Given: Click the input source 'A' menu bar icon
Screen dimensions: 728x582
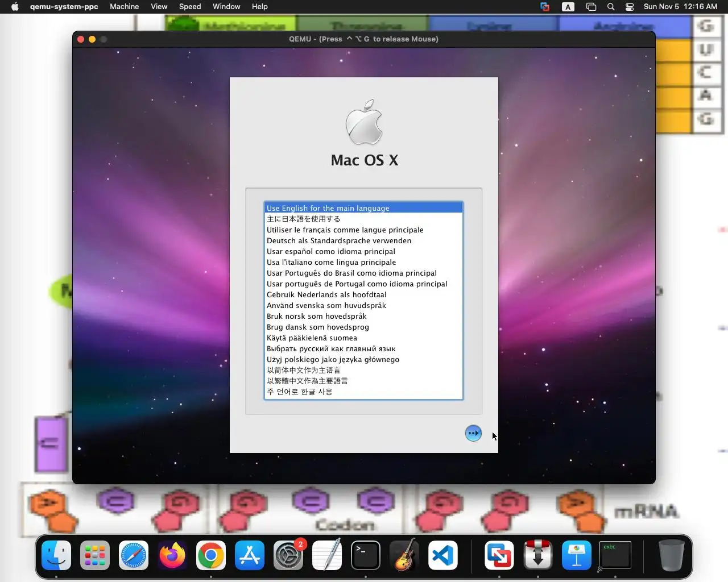Looking at the screenshot, I should [x=568, y=6].
